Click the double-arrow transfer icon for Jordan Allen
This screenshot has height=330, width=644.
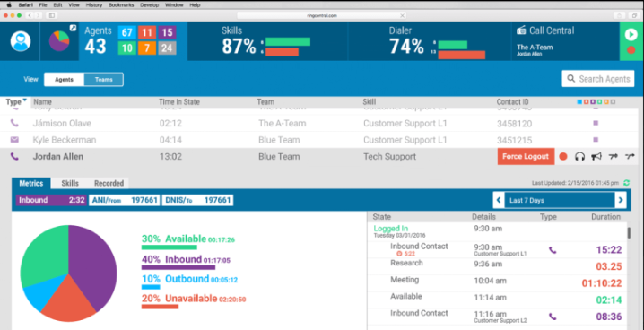614,156
